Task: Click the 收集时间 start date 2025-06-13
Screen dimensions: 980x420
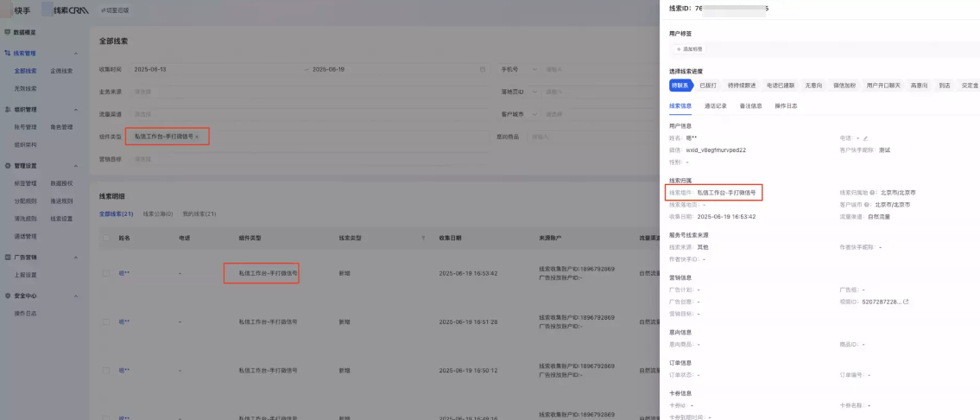Action: (x=150, y=69)
